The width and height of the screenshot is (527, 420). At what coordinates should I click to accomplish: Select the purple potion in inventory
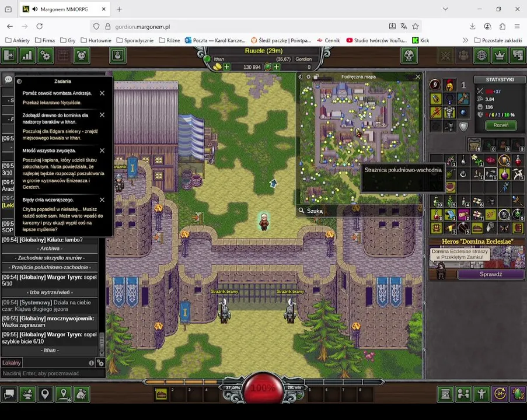coord(504,174)
